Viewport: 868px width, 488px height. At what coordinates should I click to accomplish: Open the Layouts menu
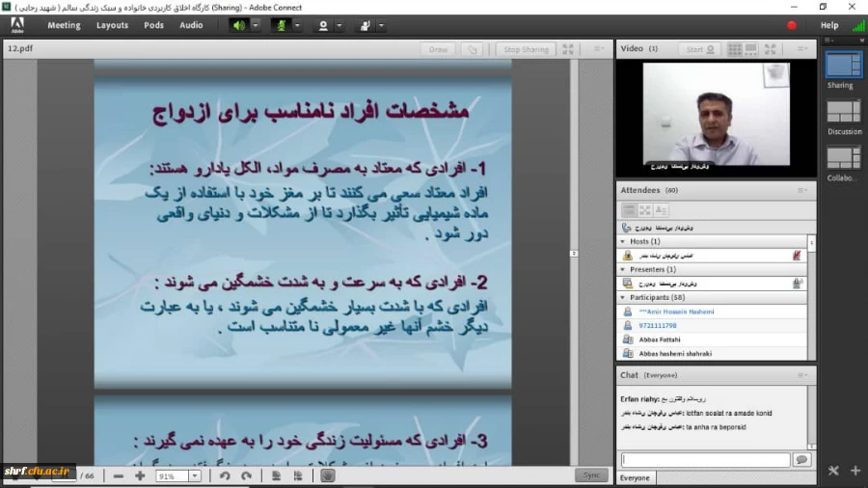coord(112,25)
